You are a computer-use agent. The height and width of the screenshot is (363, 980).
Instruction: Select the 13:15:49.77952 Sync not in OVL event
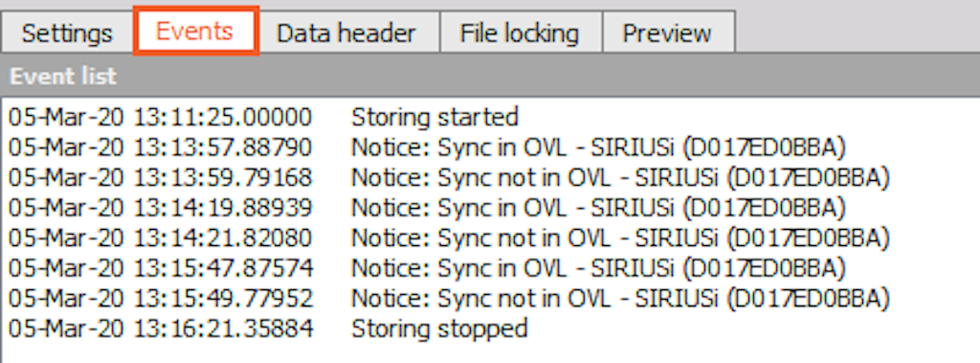pos(490,298)
